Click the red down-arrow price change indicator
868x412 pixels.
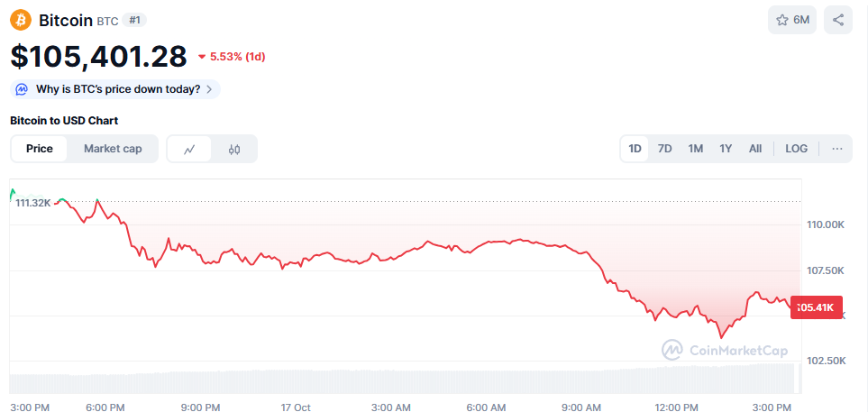point(202,57)
